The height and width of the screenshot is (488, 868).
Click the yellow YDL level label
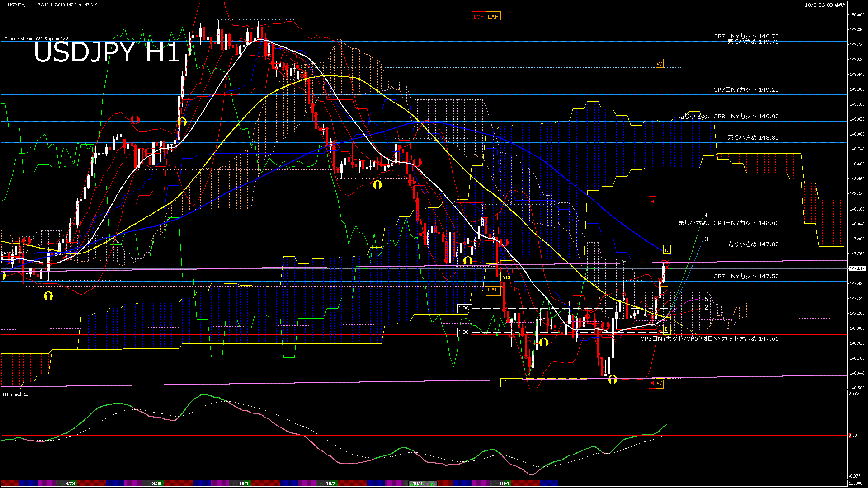[x=507, y=382]
